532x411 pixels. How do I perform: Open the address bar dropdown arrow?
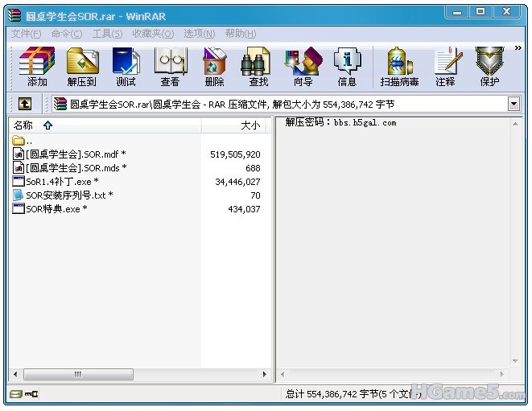click(x=513, y=104)
